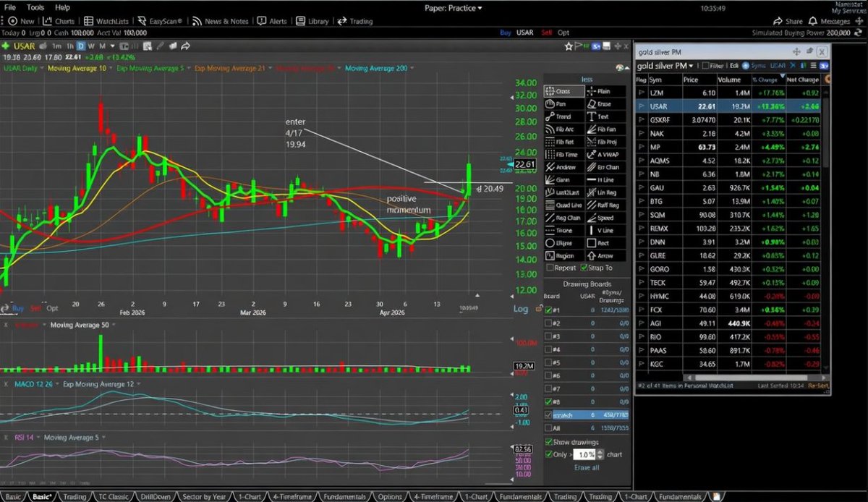Open the Paper: Practice account dropdown
Image resolution: width=868 pixels, height=502 pixels.
tap(453, 8)
